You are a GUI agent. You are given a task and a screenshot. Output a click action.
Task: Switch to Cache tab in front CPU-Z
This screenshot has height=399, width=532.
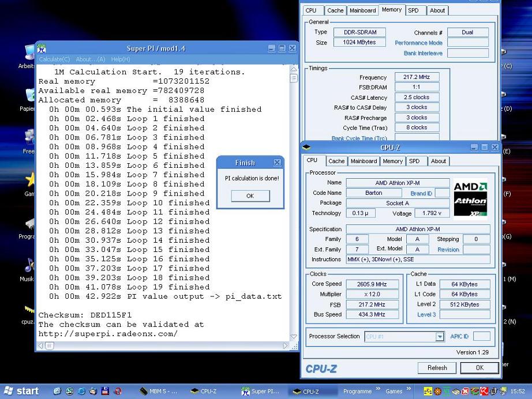click(336, 161)
